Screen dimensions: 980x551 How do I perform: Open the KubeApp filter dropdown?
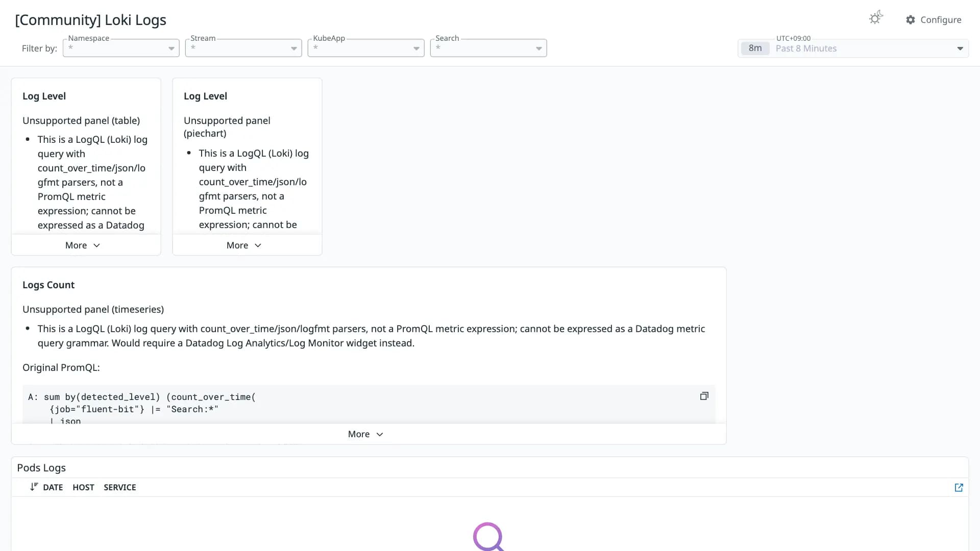coord(366,48)
